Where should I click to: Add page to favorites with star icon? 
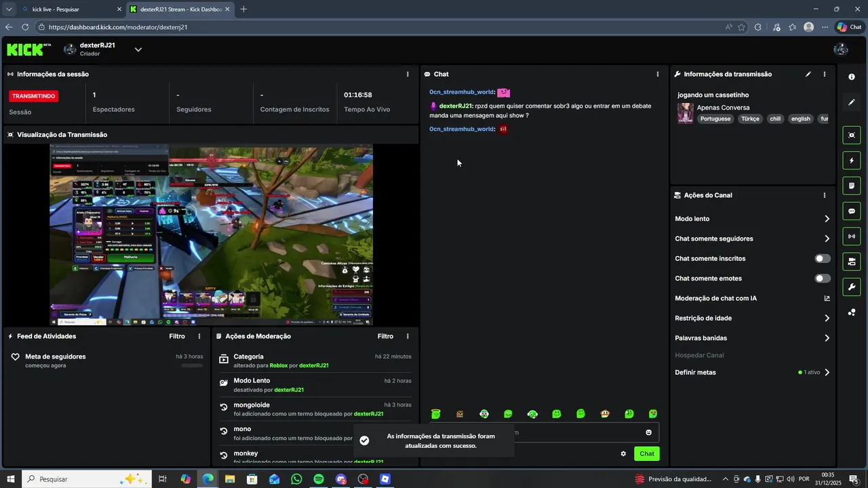(x=741, y=27)
